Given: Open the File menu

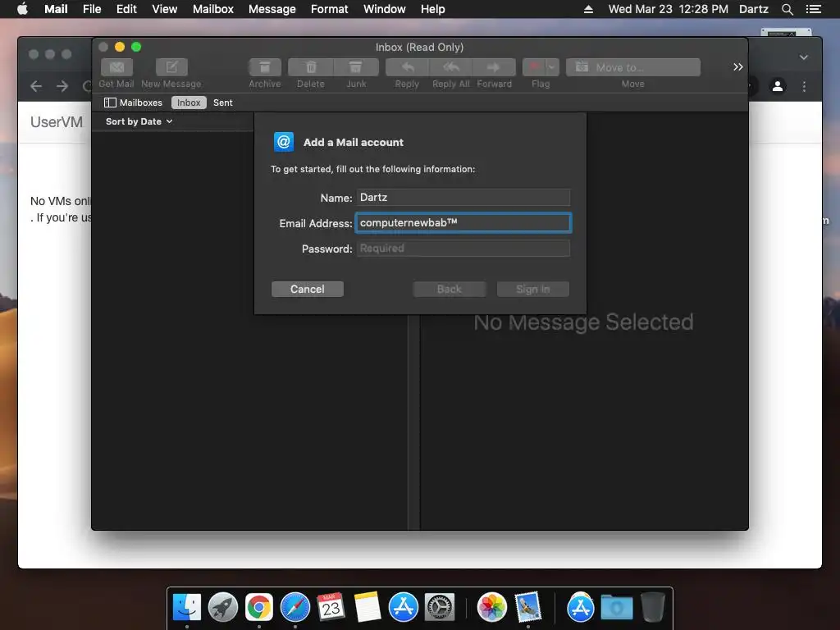Looking at the screenshot, I should pyautogui.click(x=92, y=9).
